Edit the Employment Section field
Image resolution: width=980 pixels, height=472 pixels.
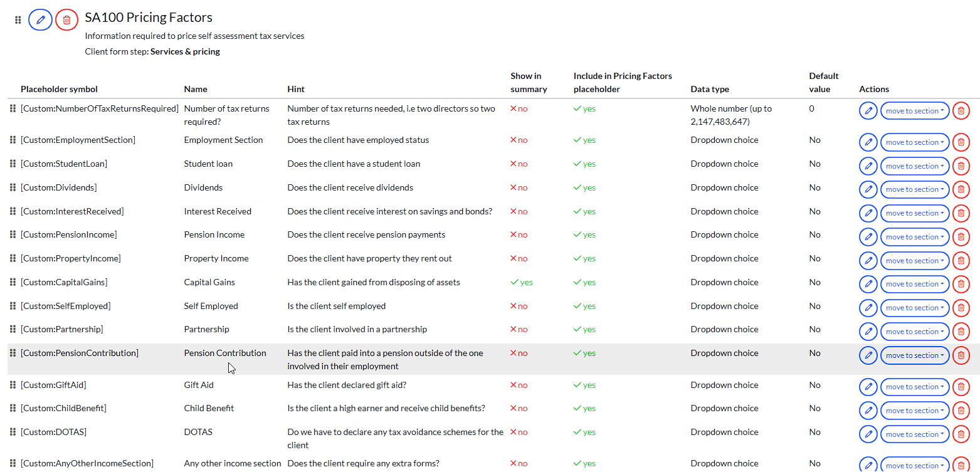click(868, 142)
